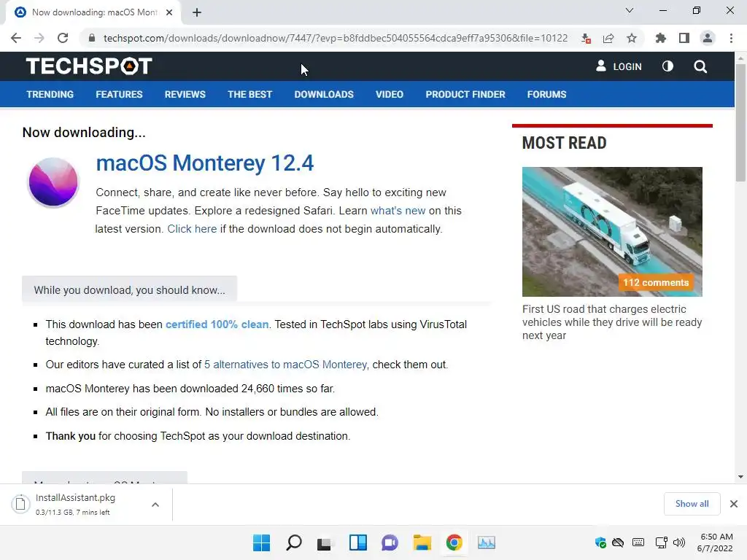The height and width of the screenshot is (560, 747).
Task: Go back to the previous page
Action: tap(16, 38)
